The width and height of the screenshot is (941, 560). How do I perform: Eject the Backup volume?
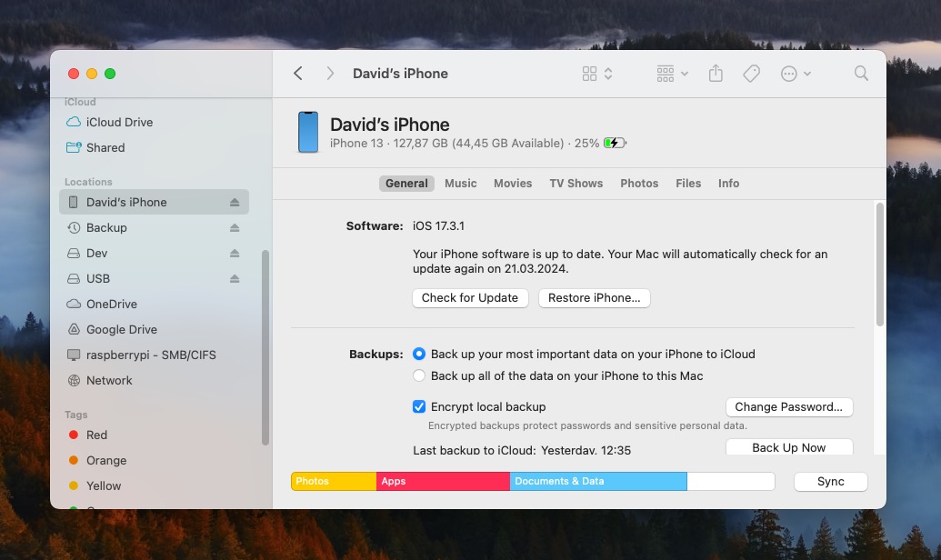pos(235,227)
